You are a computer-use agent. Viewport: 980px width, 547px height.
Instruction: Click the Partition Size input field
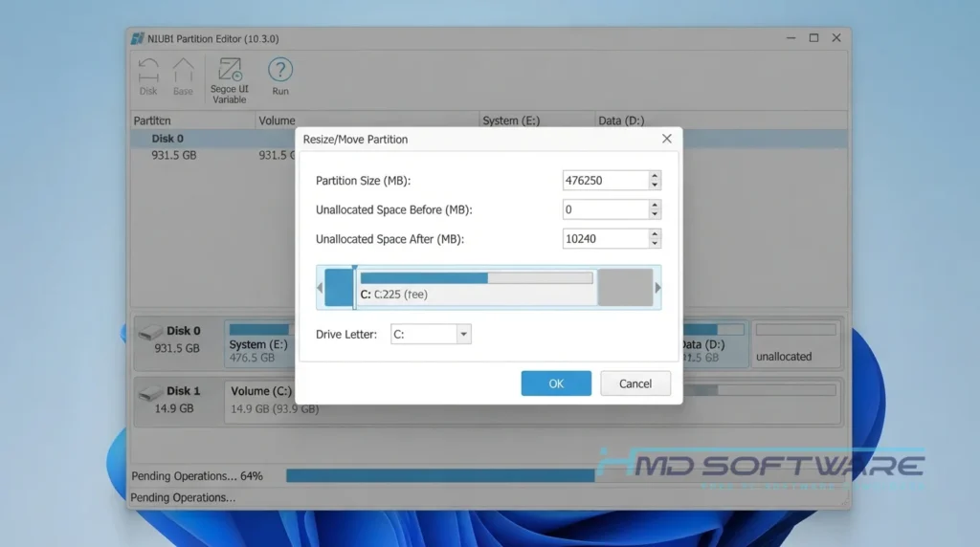click(x=605, y=181)
